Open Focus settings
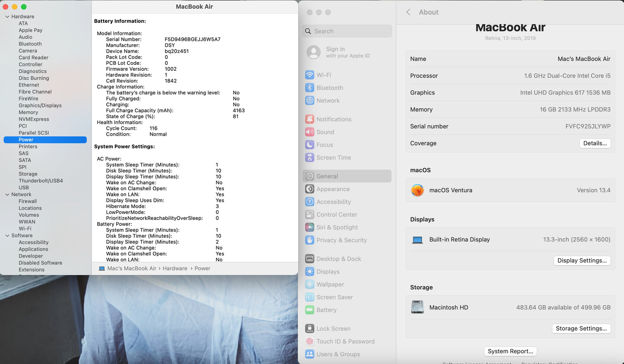The width and height of the screenshot is (624, 364). pos(325,144)
